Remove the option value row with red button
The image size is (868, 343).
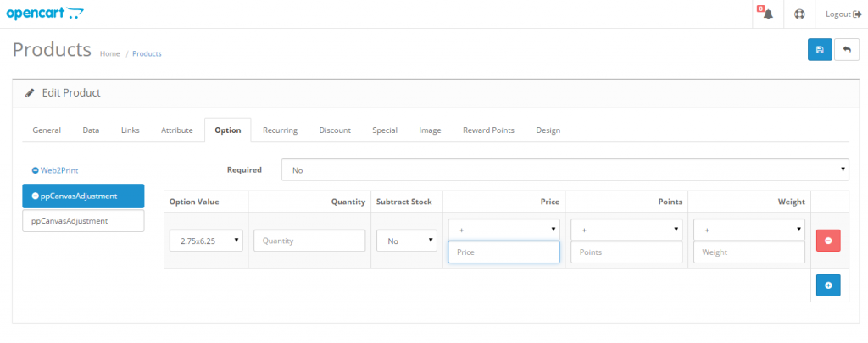click(828, 241)
